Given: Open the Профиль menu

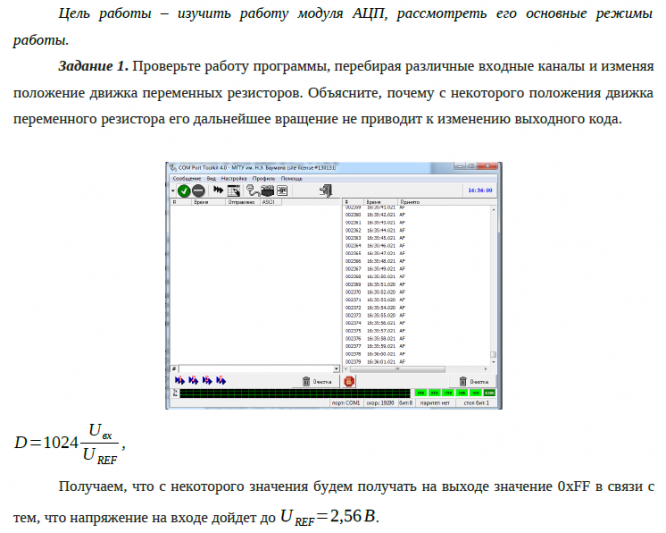Looking at the screenshot, I should coord(264,179).
